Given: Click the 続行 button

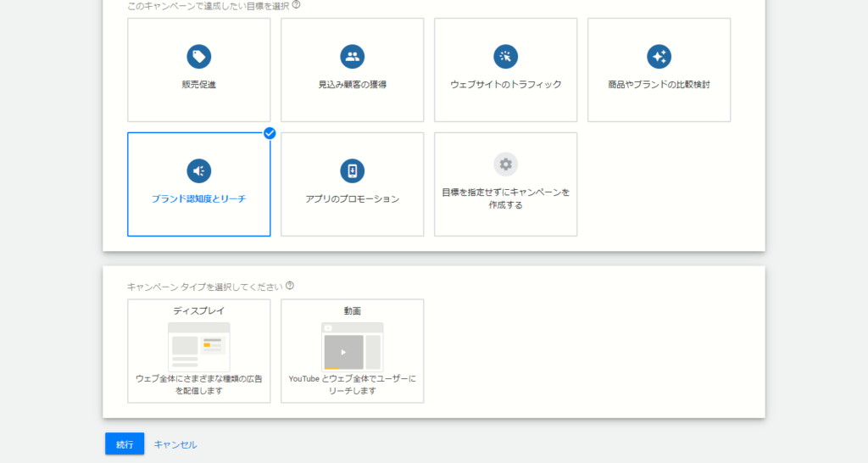Looking at the screenshot, I should pyautogui.click(x=125, y=443).
